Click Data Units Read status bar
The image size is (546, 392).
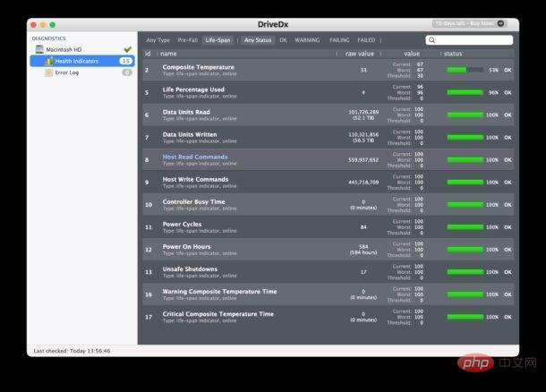tap(465, 115)
